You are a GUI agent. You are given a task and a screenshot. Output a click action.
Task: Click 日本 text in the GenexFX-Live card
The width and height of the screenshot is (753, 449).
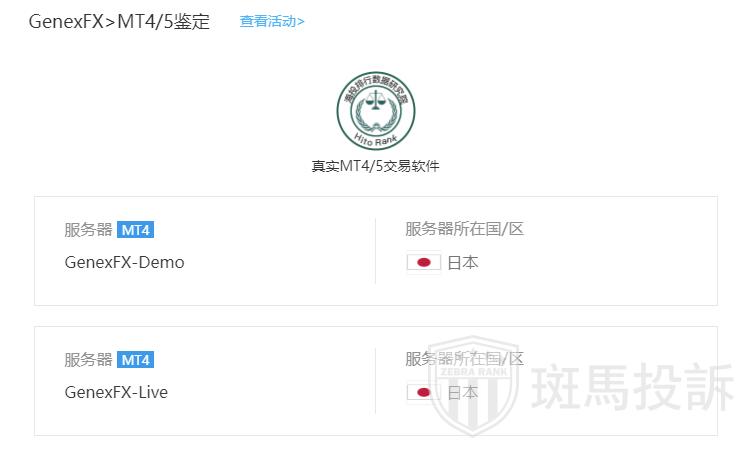coord(463,392)
